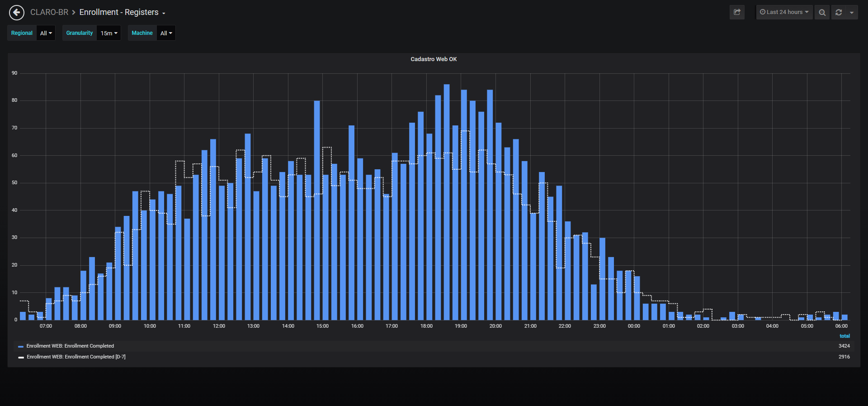Click the zoom out magnifier icon
This screenshot has height=406, width=868.
(822, 12)
